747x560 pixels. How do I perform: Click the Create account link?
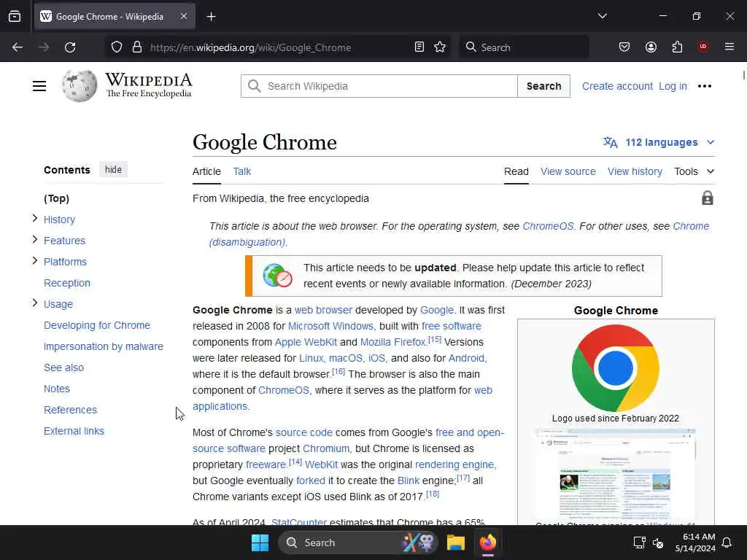point(617,86)
